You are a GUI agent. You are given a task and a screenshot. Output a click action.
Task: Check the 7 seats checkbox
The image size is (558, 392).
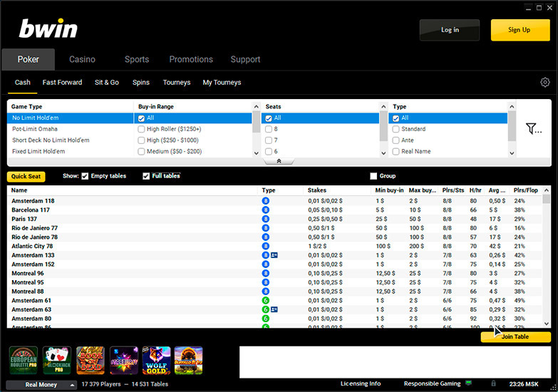click(x=269, y=140)
